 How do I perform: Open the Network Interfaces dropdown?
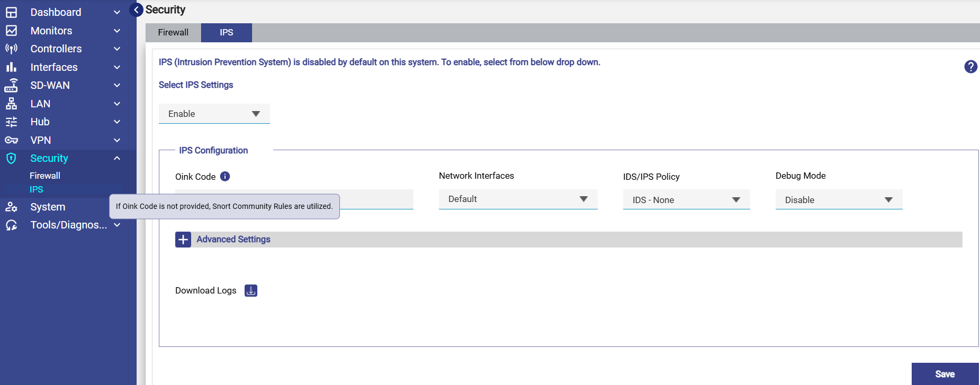click(x=518, y=199)
